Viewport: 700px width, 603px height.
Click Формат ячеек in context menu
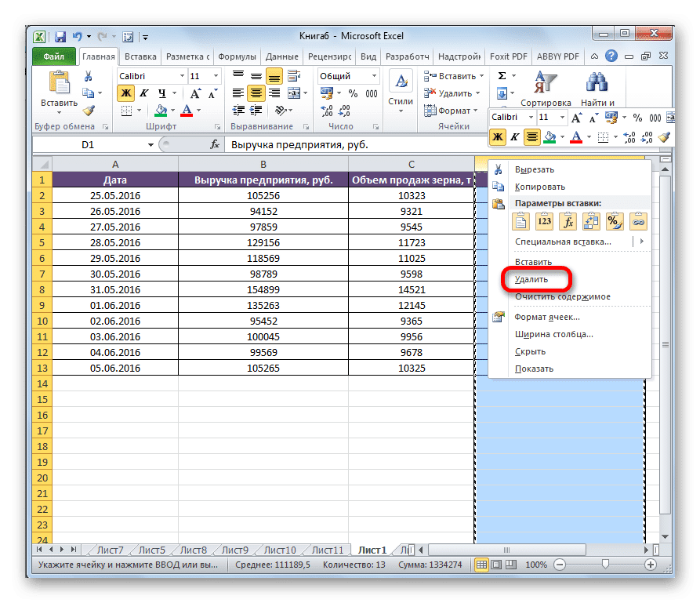pos(547,317)
